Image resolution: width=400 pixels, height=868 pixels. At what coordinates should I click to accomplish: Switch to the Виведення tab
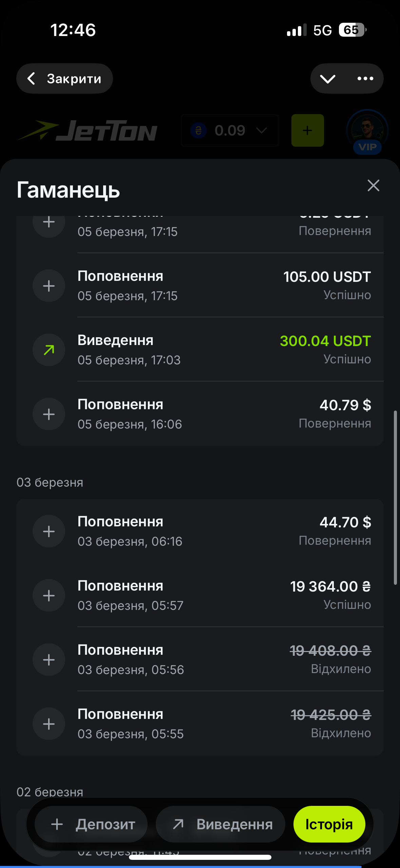pyautogui.click(x=221, y=824)
